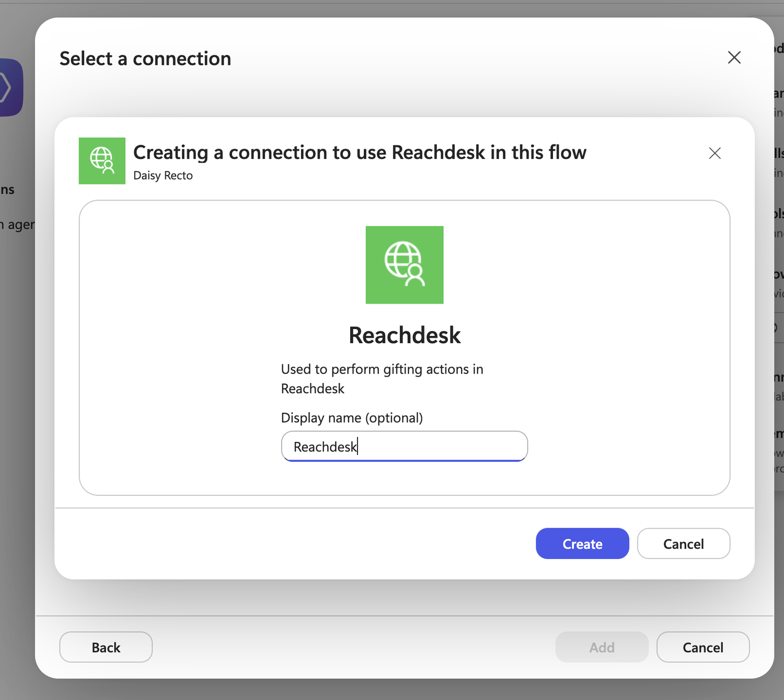Click the large Reachdesk logo
Image resolution: width=784 pixels, height=700 pixels.
(x=405, y=265)
